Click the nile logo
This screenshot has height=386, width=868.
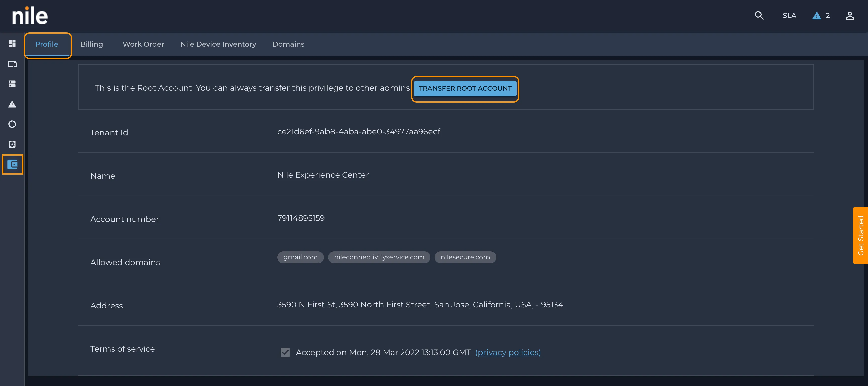(30, 16)
